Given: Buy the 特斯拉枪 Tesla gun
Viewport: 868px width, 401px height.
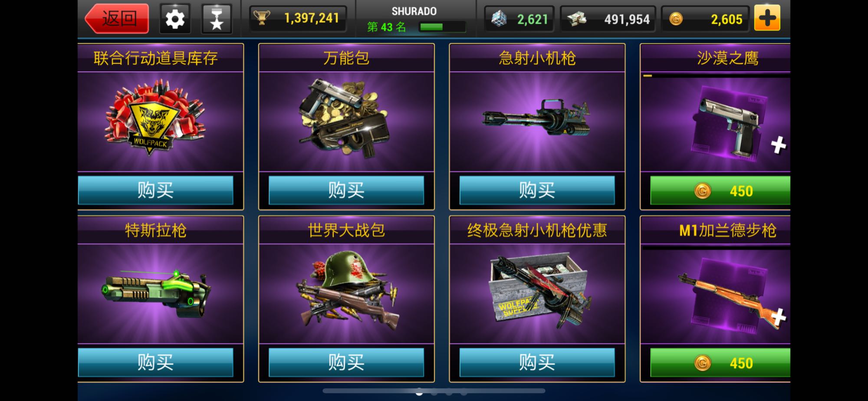Looking at the screenshot, I should tap(155, 362).
